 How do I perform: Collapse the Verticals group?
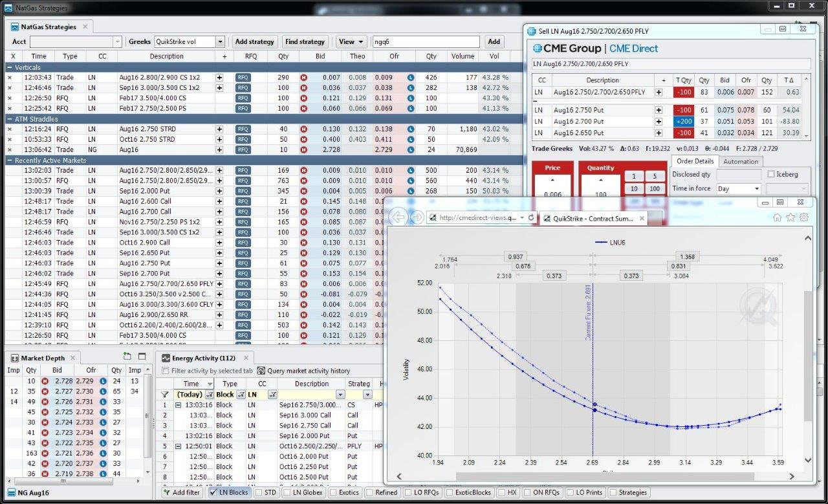(9, 67)
